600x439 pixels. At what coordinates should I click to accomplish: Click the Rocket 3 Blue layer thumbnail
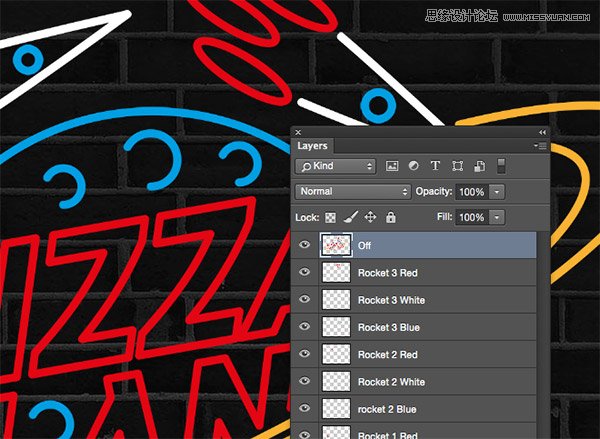336,327
